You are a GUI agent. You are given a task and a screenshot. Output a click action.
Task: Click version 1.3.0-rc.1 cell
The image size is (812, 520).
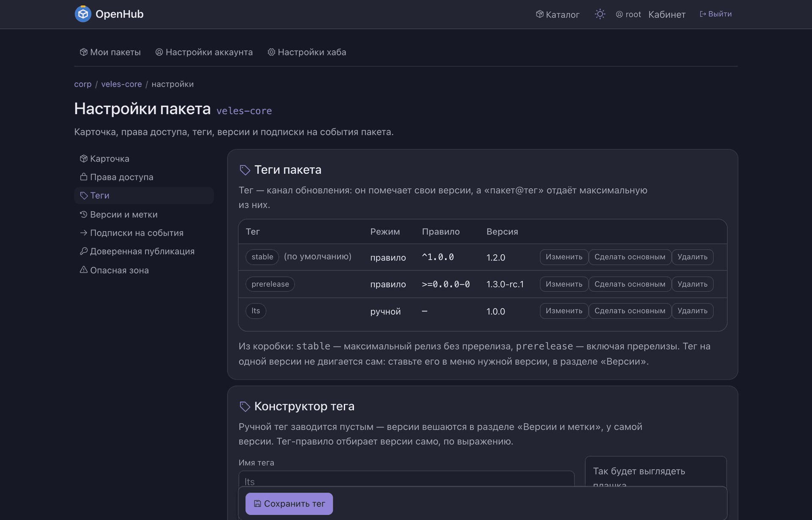tap(505, 284)
